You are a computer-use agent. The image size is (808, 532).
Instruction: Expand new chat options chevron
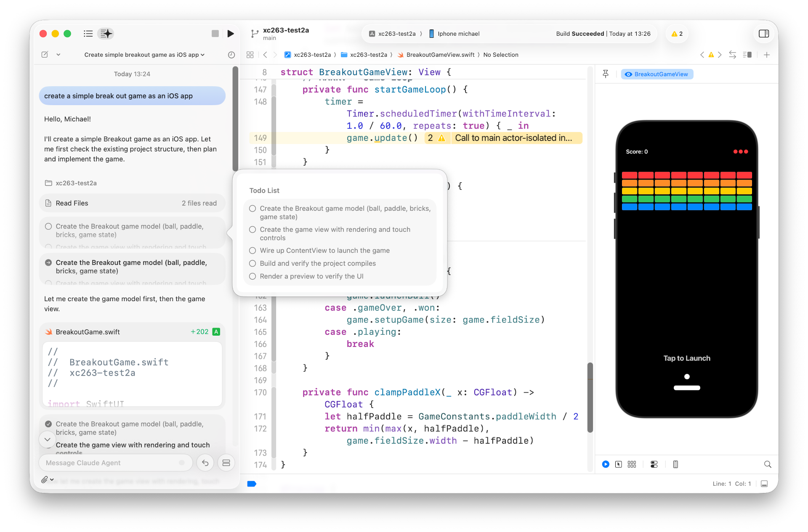[x=58, y=55]
